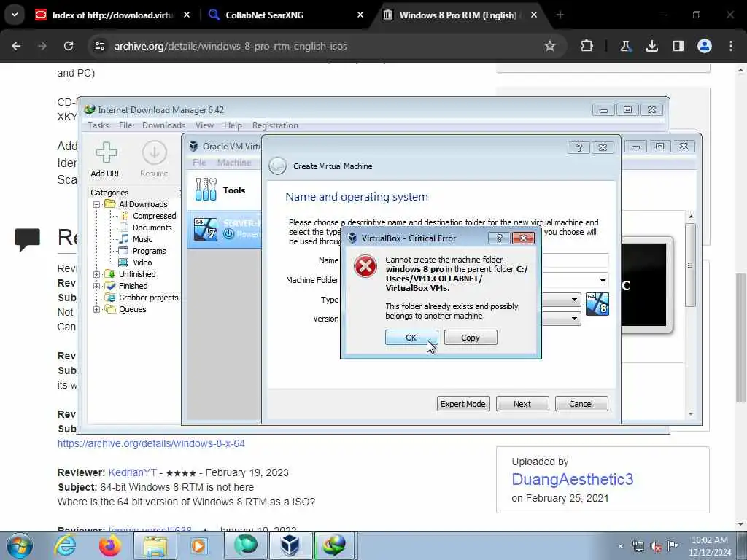The width and height of the screenshot is (747, 560).
Task: Select Programs category in IDM
Action: click(149, 251)
